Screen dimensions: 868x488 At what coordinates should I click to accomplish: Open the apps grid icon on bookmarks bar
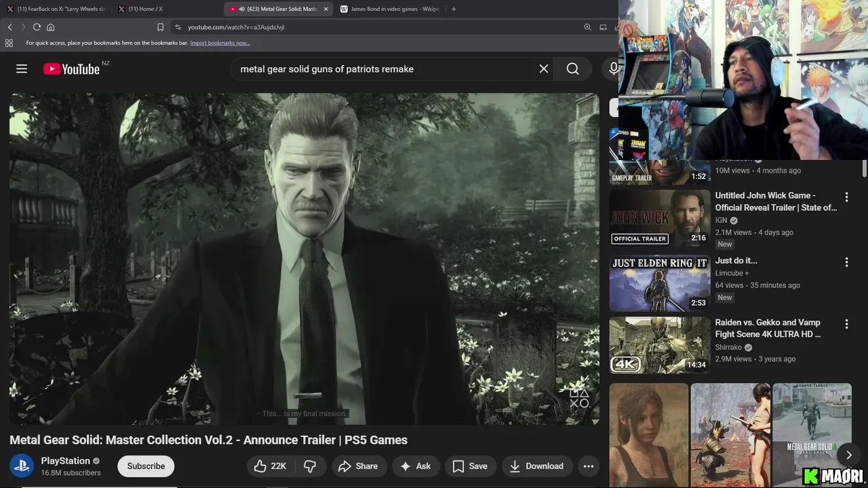(9, 43)
